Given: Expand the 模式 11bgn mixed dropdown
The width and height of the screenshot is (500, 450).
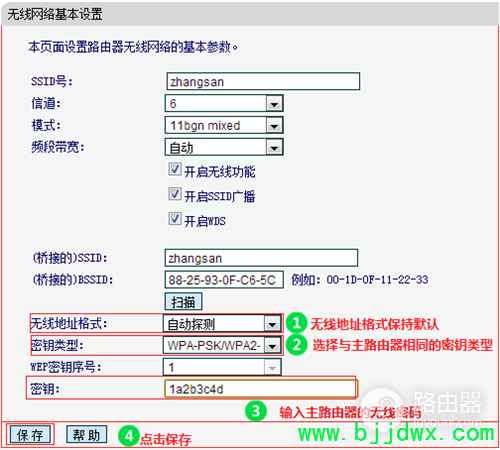Looking at the screenshot, I should tap(224, 125).
